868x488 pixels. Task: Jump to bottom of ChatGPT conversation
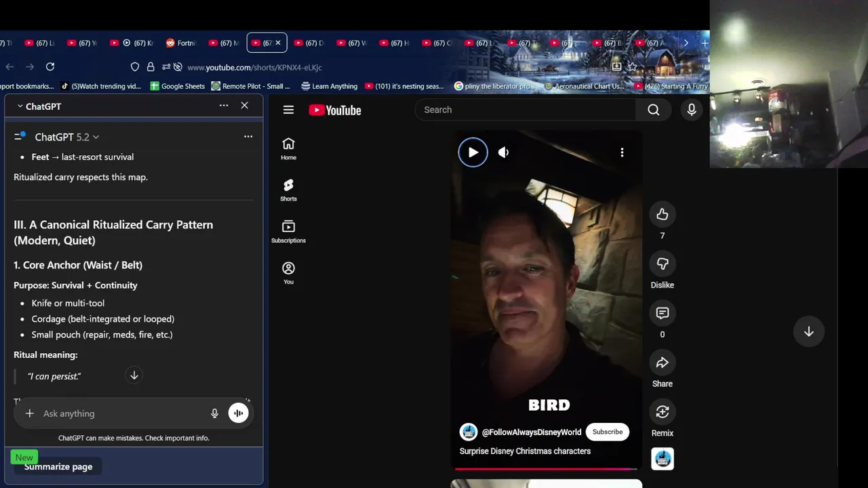[x=134, y=375]
